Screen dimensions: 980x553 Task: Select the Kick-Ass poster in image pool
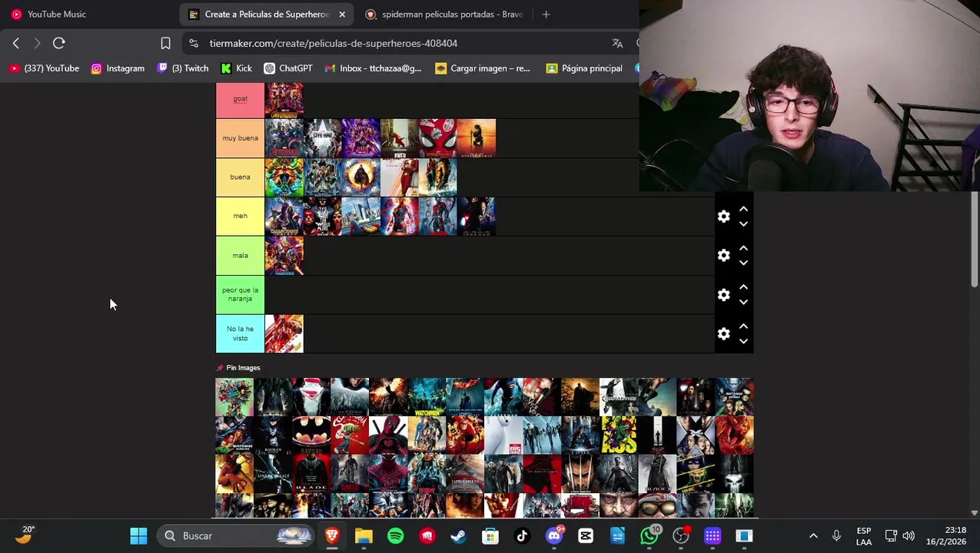619,435
